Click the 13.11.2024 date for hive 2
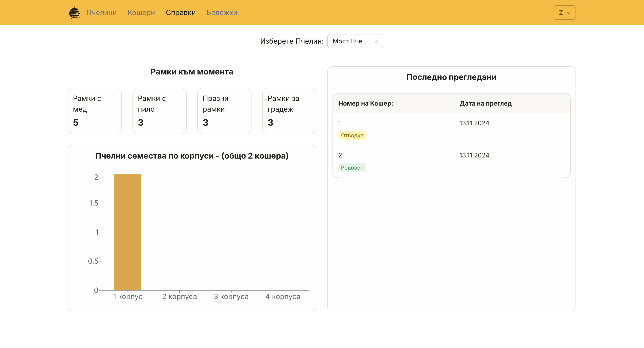This screenshot has width=644, height=348. (474, 155)
